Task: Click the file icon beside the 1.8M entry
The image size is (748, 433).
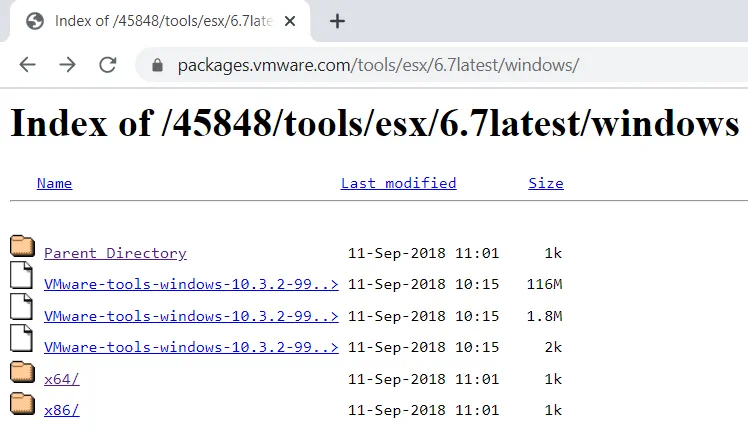Action: pyautogui.click(x=21, y=307)
